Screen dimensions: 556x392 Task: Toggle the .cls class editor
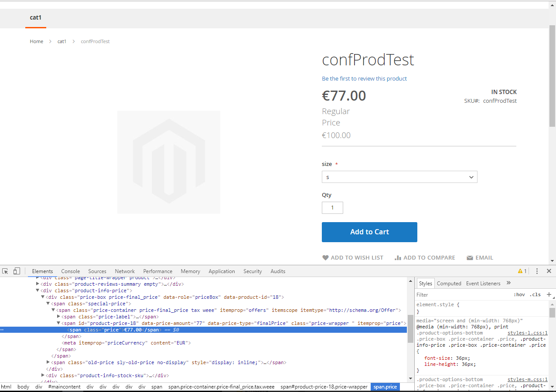click(535, 294)
